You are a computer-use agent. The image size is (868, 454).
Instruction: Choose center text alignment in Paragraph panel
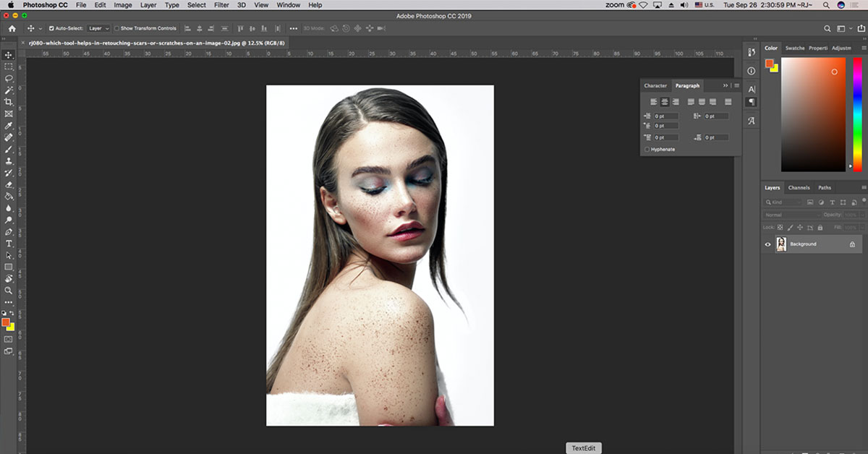tap(664, 102)
